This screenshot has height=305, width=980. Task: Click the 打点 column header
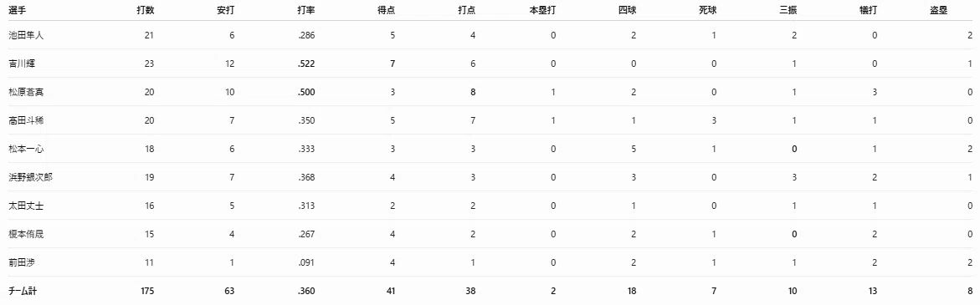pos(468,10)
